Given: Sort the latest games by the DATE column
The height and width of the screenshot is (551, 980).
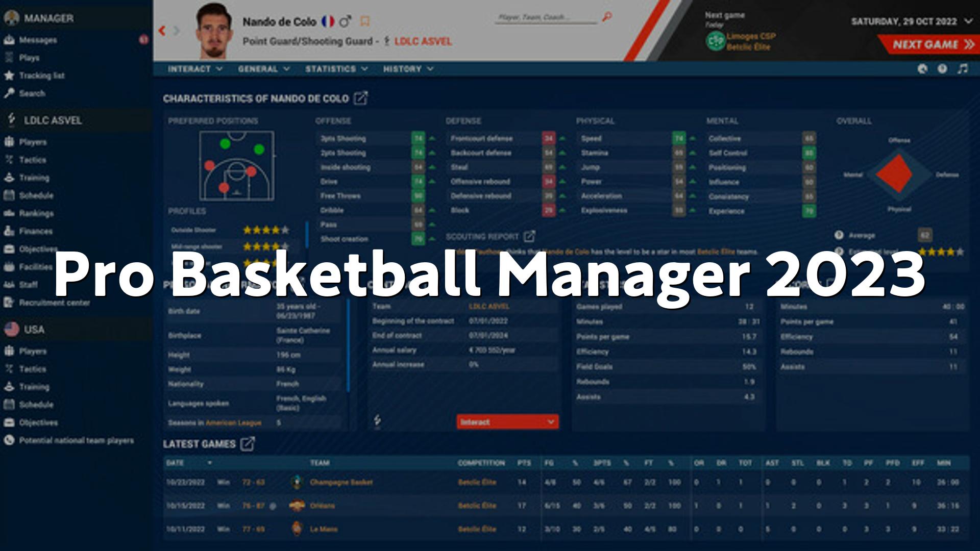Looking at the screenshot, I should (x=175, y=463).
